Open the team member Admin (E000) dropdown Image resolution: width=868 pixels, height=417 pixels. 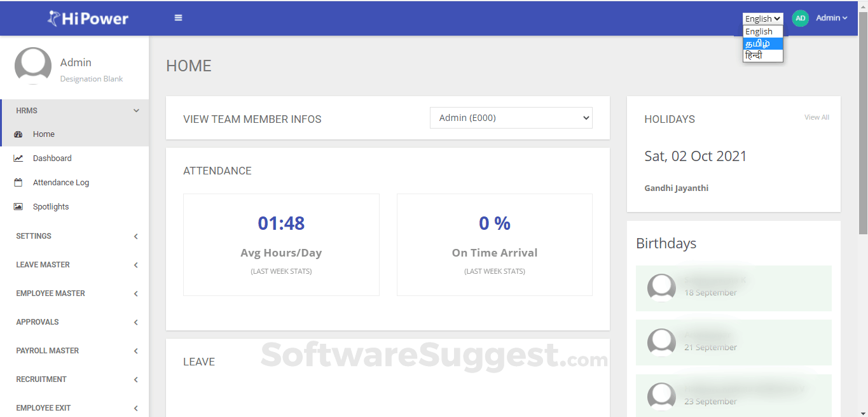tap(511, 118)
